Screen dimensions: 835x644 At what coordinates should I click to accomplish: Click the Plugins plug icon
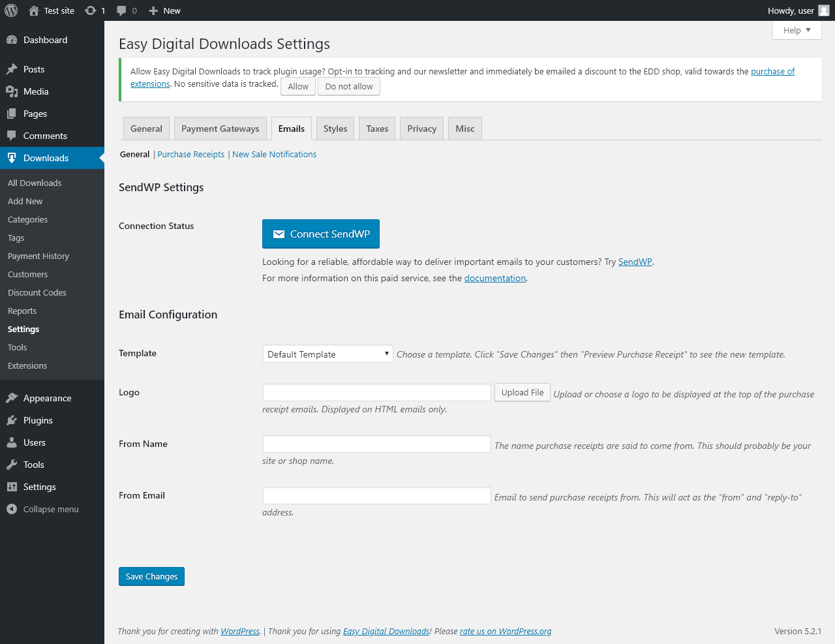pos(12,420)
